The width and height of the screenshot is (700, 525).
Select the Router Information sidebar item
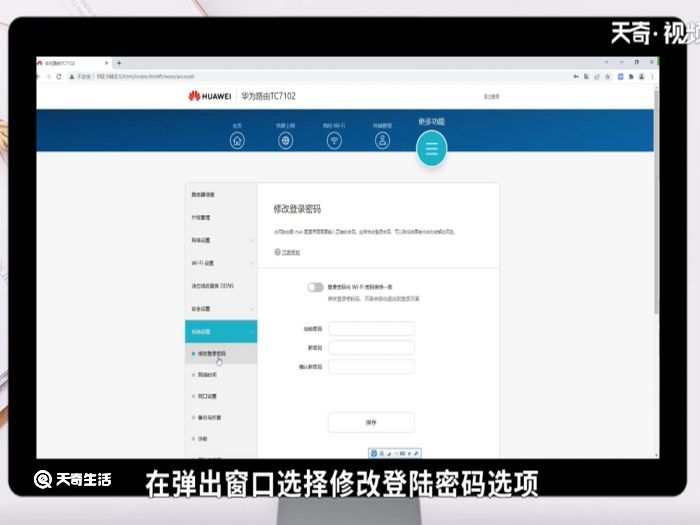point(221,195)
